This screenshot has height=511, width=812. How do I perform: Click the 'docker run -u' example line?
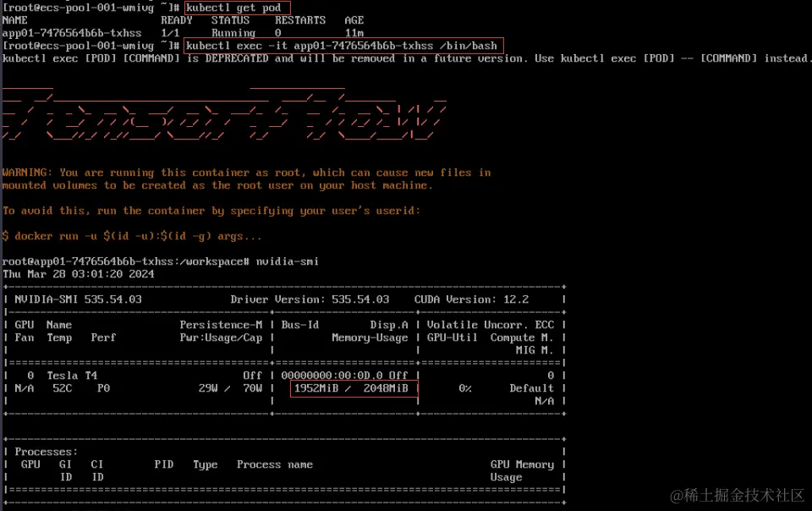pos(132,236)
